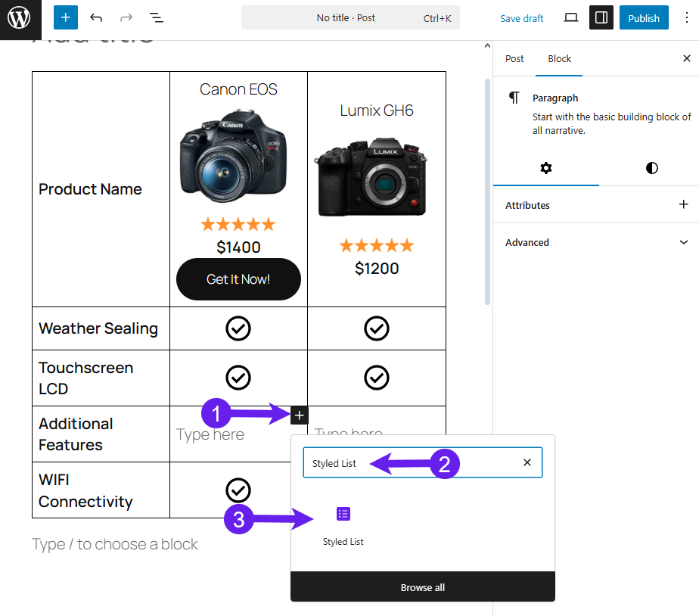Viewport: 699px width, 616px height.
Task: Open the Document Overview list icon
Action: tap(157, 17)
